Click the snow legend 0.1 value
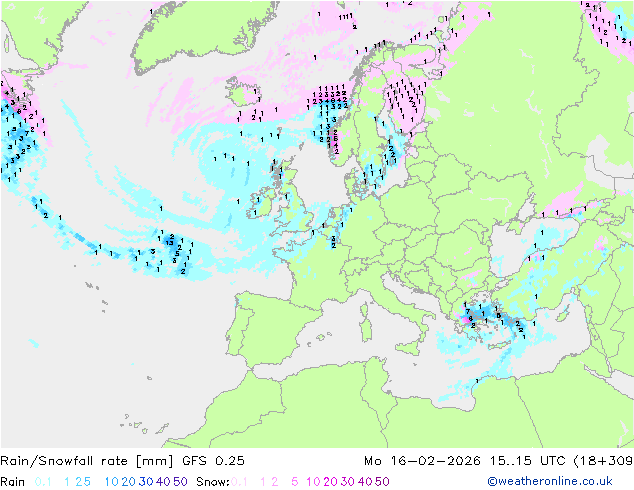This screenshot has height=490, width=634. point(239,482)
